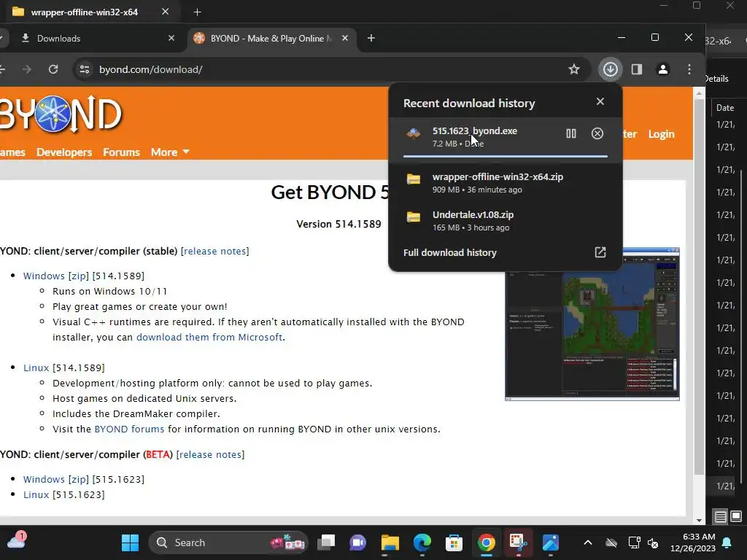Close the BYOND browser tab
747x560 pixels.
(345, 38)
